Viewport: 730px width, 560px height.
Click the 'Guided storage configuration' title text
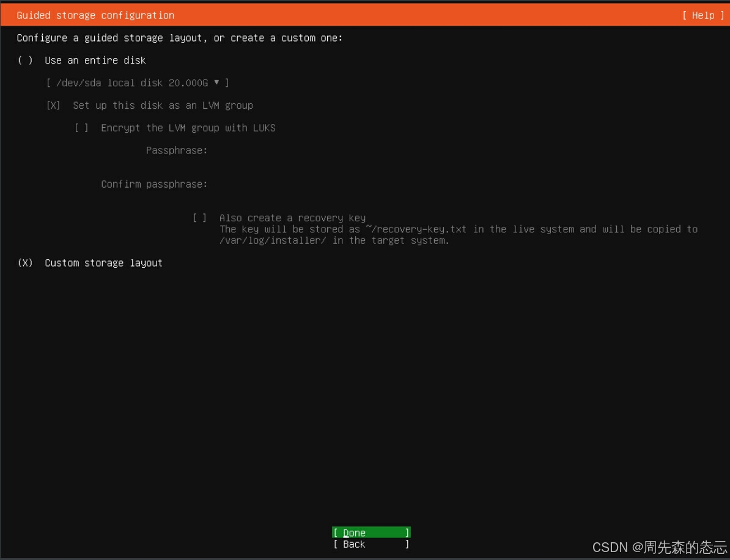(x=95, y=15)
